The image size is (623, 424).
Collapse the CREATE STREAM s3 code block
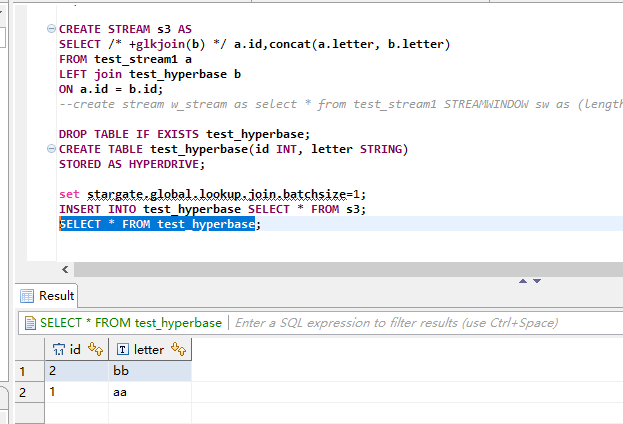51,30
